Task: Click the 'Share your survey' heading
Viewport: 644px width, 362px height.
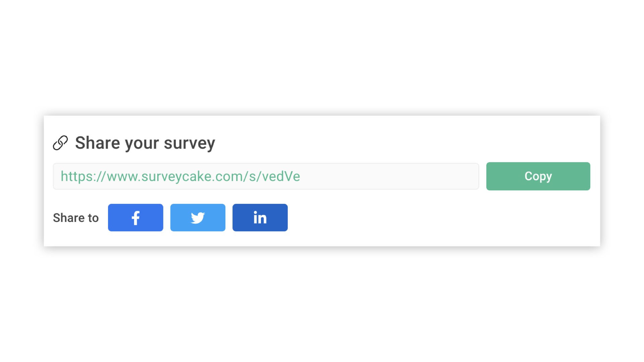Action: click(145, 142)
